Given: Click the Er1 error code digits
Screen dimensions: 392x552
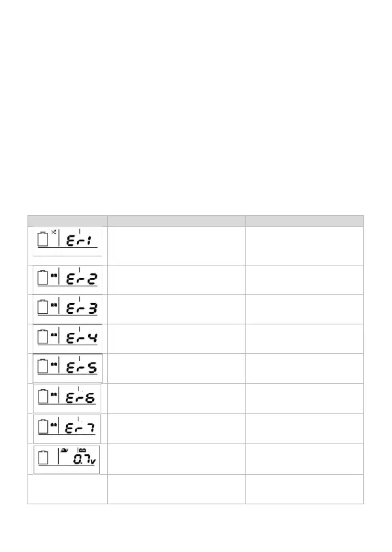Looking at the screenshot, I should 81,241.
